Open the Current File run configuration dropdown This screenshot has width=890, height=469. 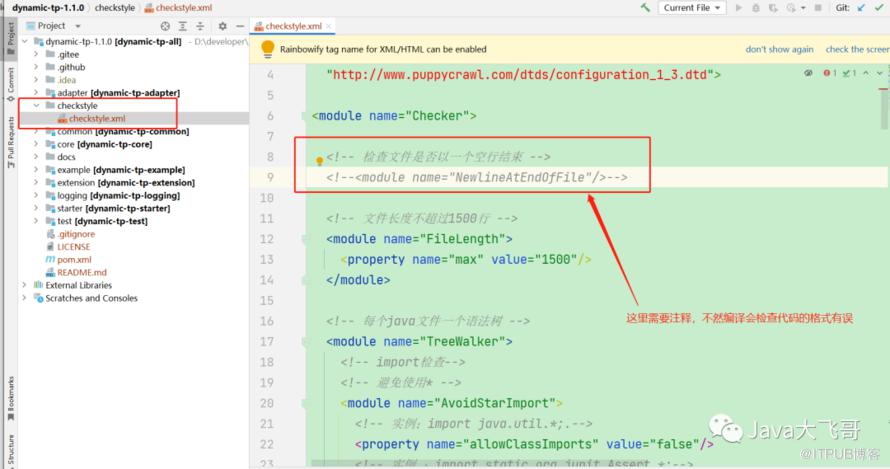tap(692, 8)
